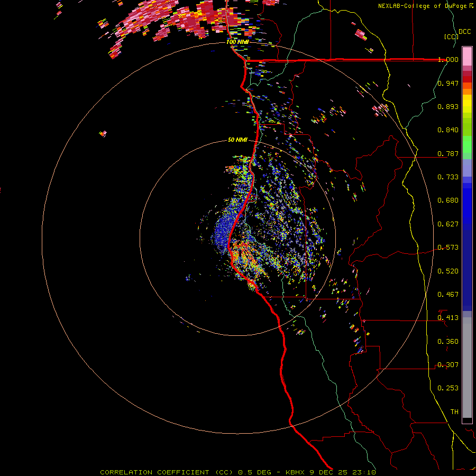This screenshot has height=476, width=476.
Task: Click the 0.307 scale value
Action: pos(448,365)
